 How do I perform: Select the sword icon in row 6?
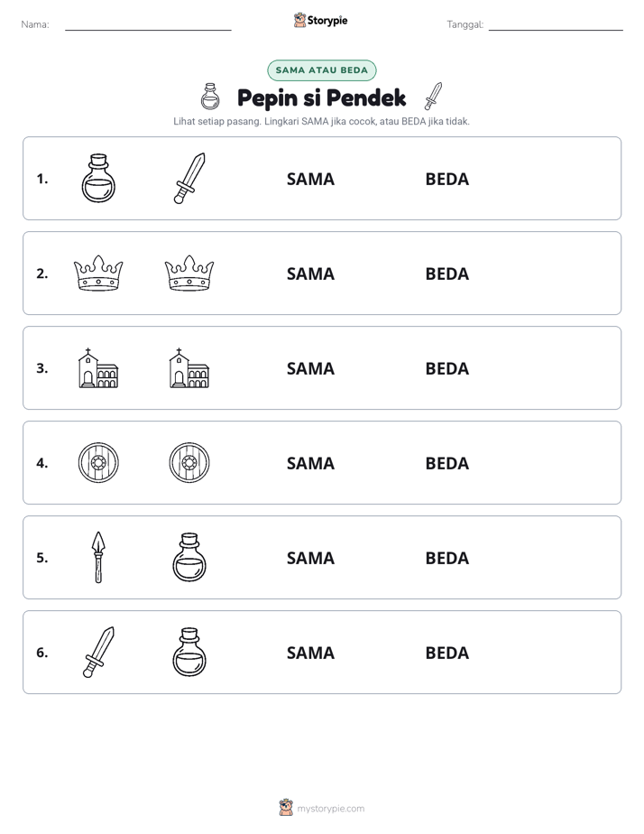pos(98,652)
